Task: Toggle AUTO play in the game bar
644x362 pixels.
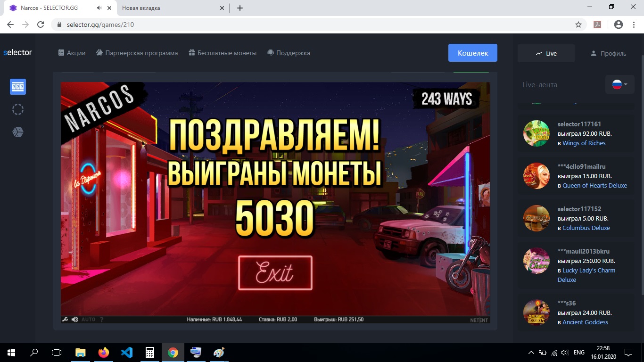Action: tap(88, 320)
